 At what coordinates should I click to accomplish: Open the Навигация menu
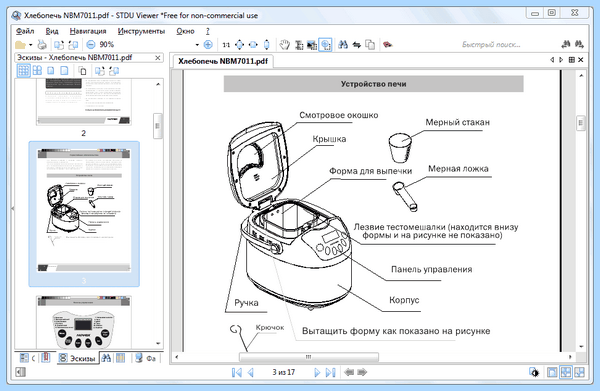(88, 31)
